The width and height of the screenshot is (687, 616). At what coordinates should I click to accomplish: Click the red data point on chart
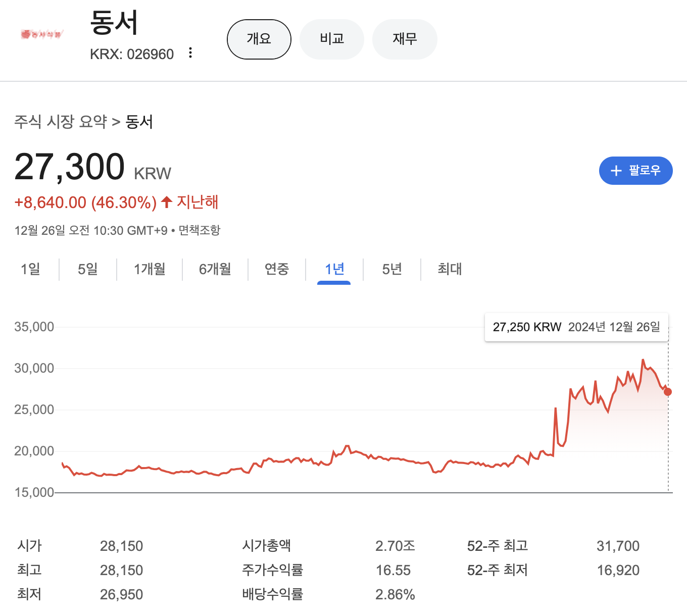tap(668, 392)
